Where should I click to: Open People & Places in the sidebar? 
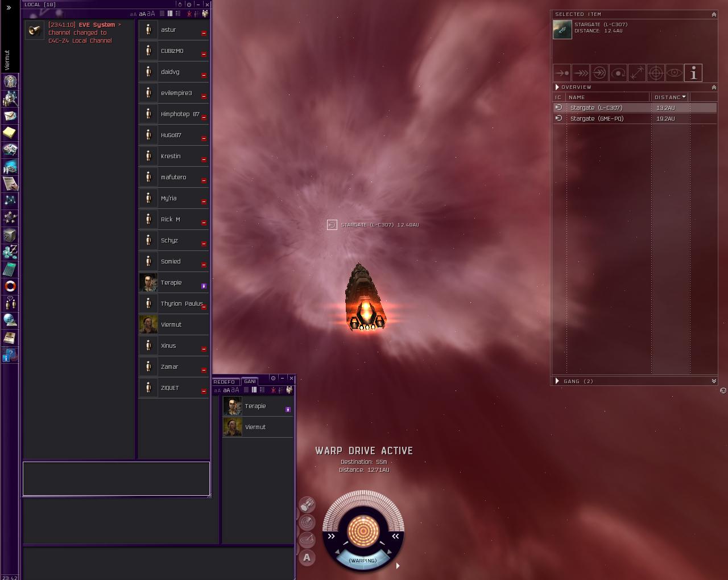[x=10, y=98]
